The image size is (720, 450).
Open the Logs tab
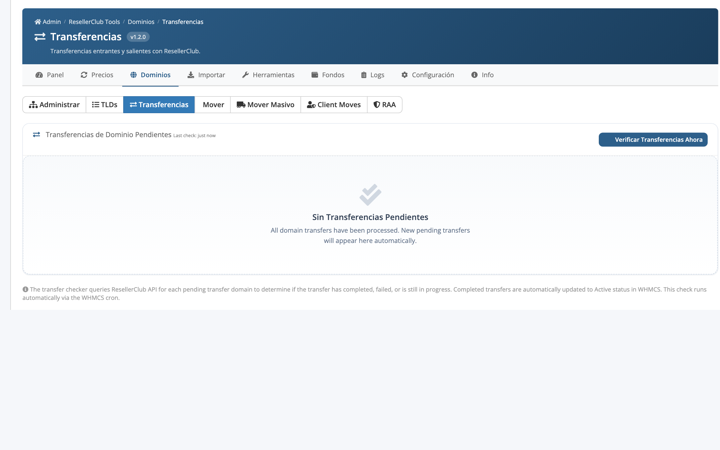[372, 75]
